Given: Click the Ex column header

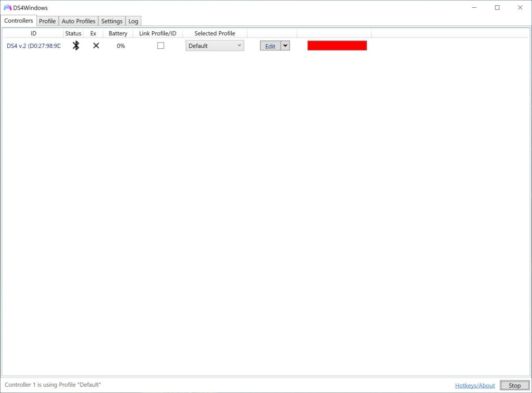Looking at the screenshot, I should (94, 33).
